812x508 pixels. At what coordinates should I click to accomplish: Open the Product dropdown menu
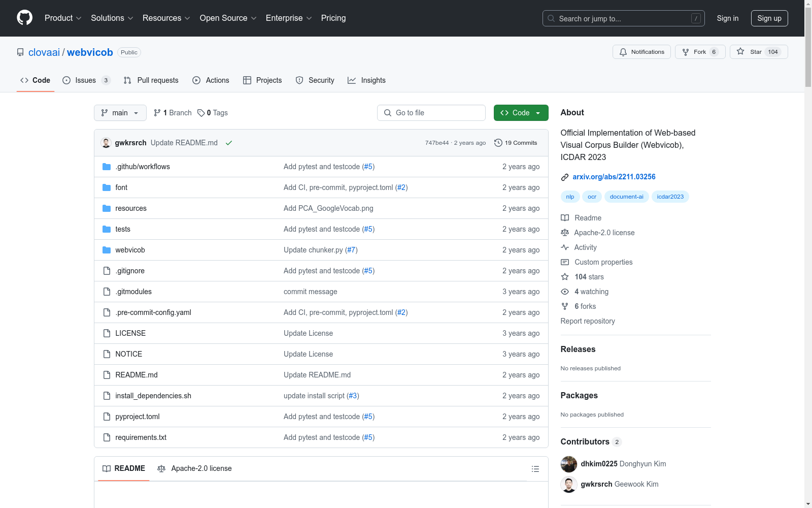coord(63,18)
